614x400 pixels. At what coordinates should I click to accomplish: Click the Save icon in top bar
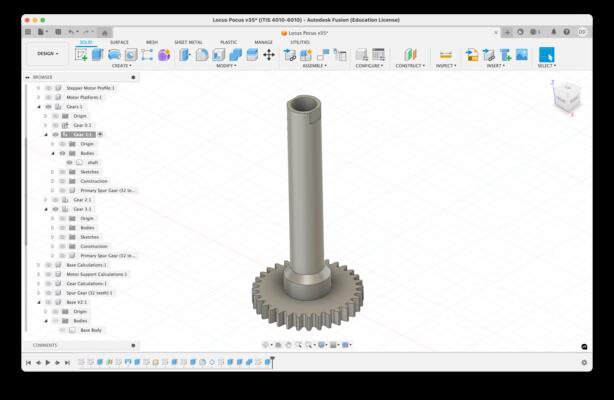[58, 32]
